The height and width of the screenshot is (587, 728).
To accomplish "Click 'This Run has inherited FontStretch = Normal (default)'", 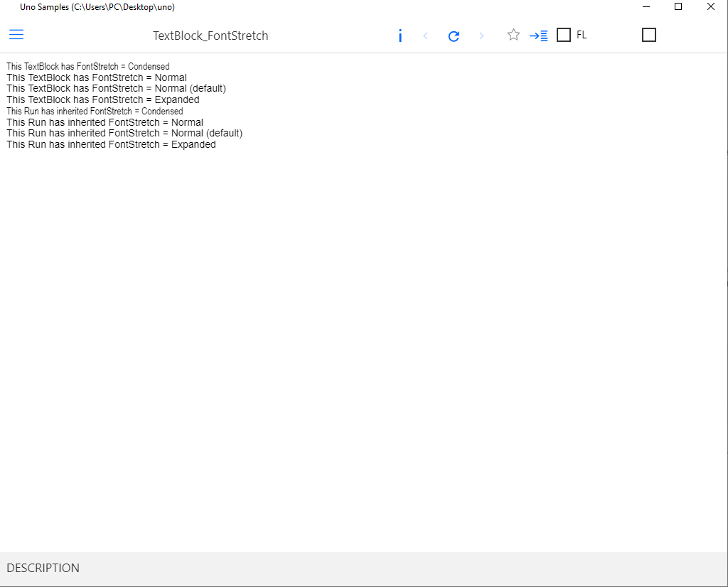I will (124, 133).
